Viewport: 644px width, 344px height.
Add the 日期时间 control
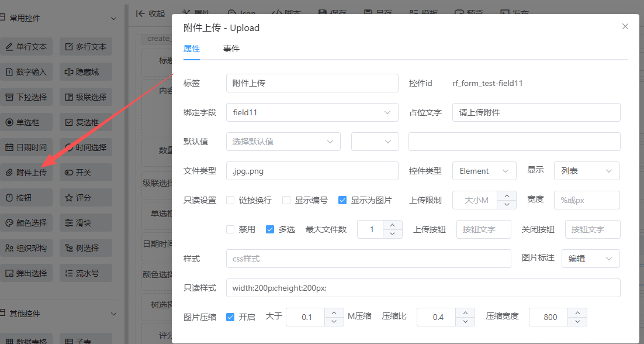[26, 147]
